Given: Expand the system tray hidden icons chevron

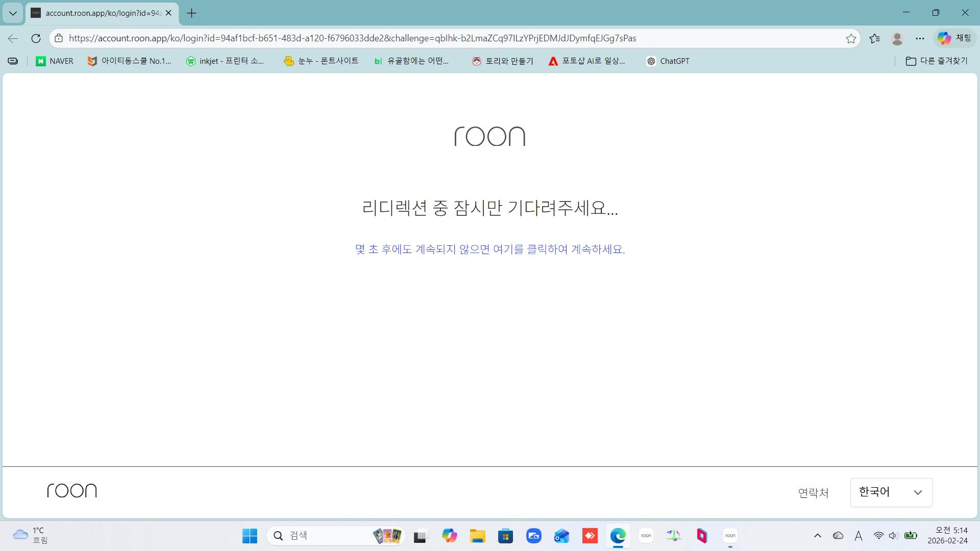Looking at the screenshot, I should (x=817, y=536).
